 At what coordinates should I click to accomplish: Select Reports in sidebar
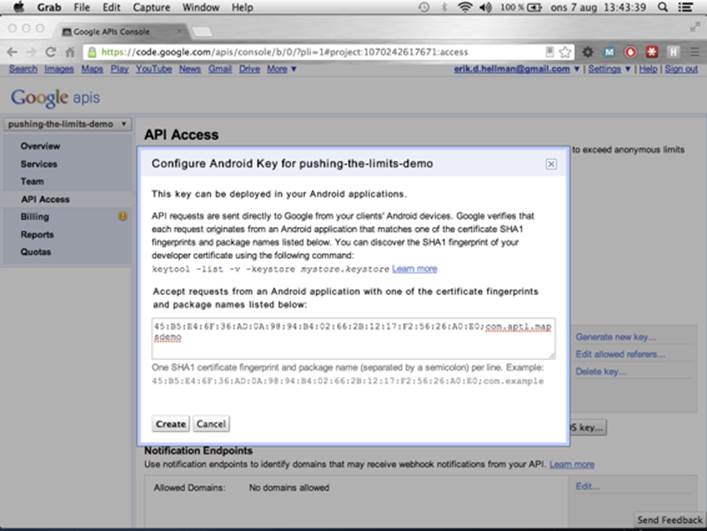[37, 234]
